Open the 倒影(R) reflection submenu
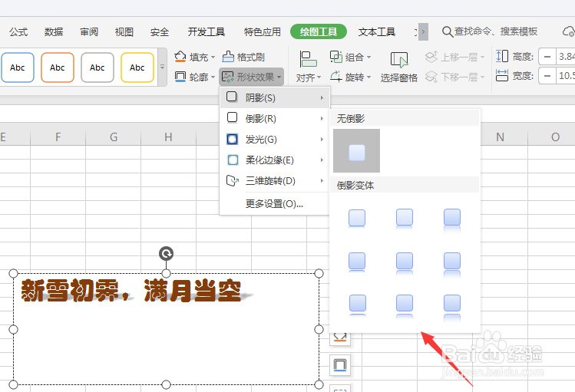Image resolution: width=575 pixels, height=392 pixels. (275, 119)
